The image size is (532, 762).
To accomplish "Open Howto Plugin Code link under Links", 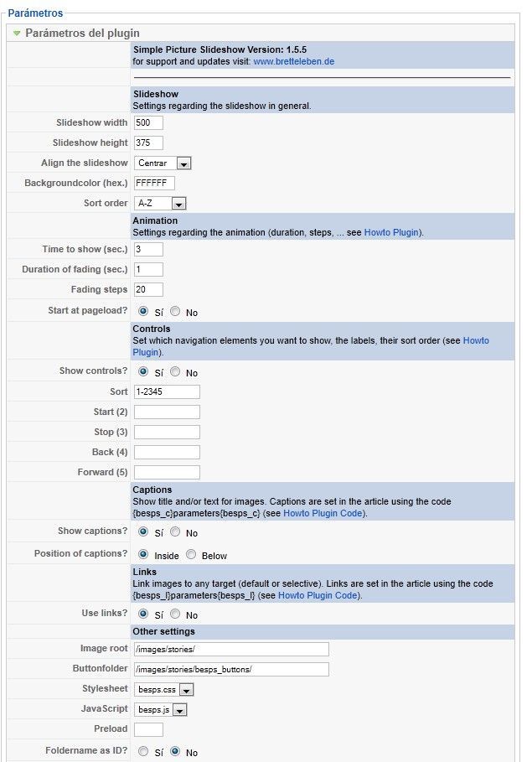I will tap(318, 595).
